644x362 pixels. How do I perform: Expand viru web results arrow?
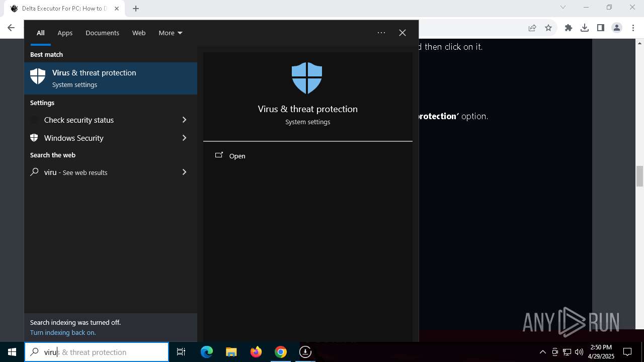(184, 172)
